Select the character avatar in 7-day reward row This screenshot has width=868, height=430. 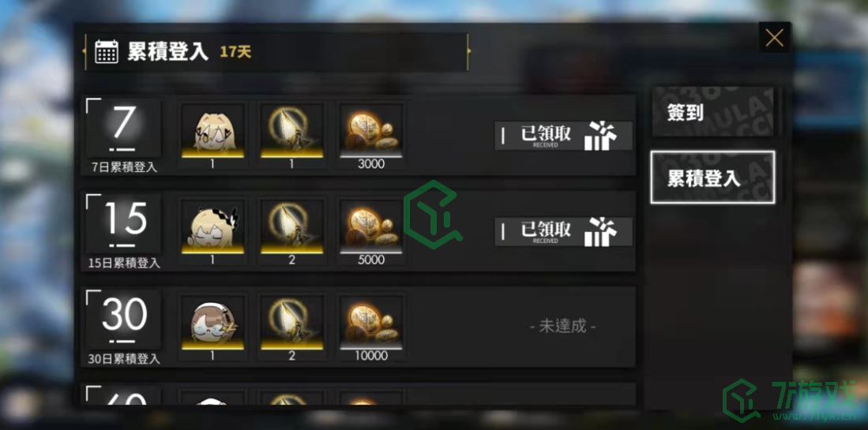212,130
